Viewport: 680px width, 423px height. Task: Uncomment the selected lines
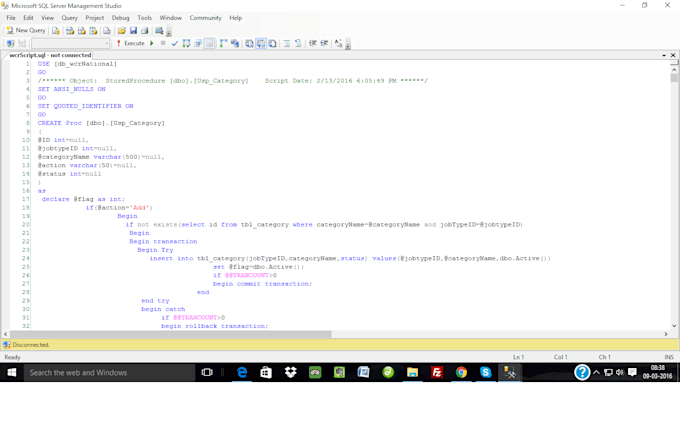pos(298,43)
